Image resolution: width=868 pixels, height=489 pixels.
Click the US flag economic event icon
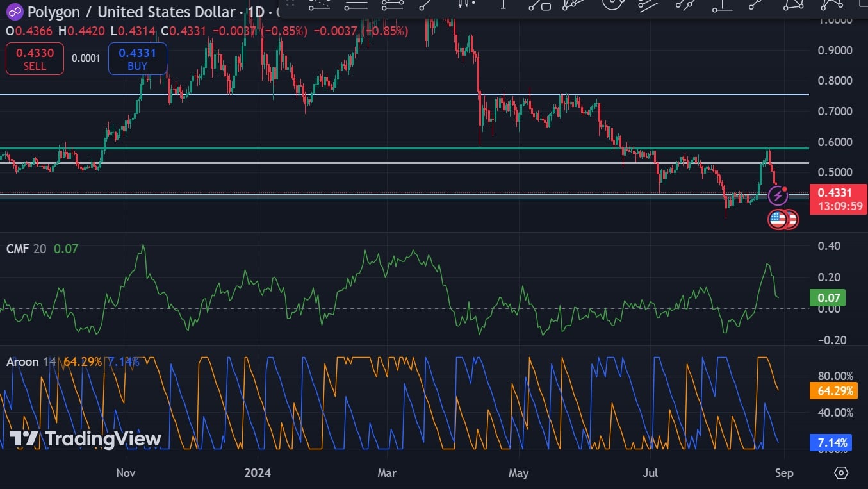coord(778,219)
